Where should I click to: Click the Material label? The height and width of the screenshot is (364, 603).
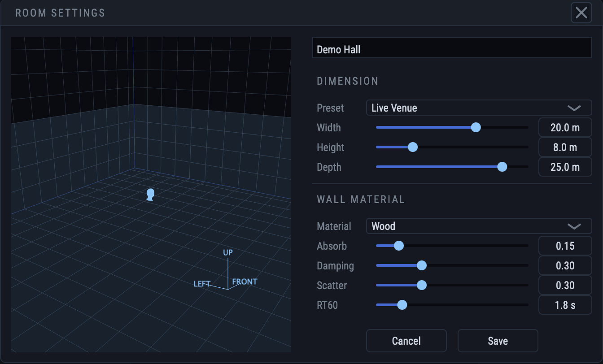coord(334,226)
